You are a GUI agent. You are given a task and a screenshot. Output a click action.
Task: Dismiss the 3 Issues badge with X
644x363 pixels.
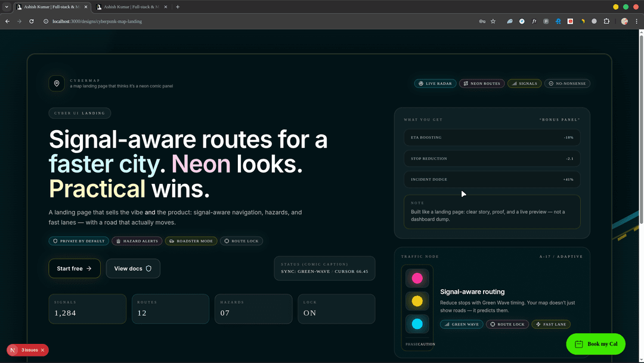click(x=43, y=350)
